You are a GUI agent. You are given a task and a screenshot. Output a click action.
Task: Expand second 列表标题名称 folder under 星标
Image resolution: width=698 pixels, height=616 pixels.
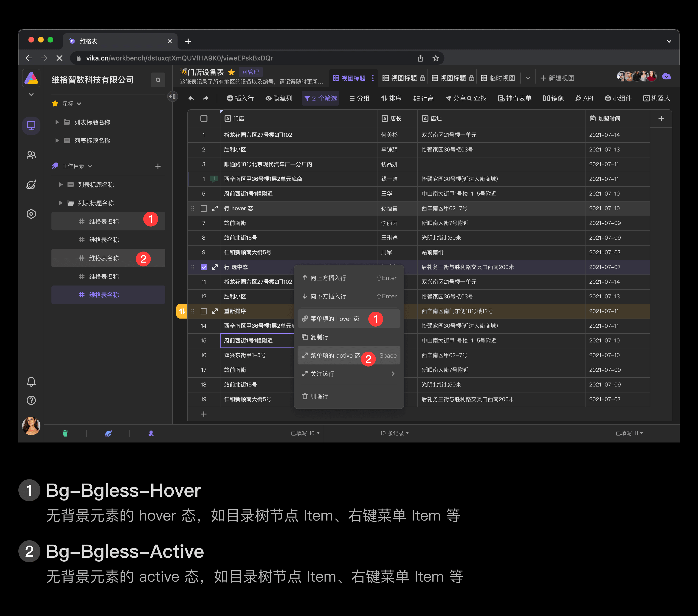[x=57, y=141]
